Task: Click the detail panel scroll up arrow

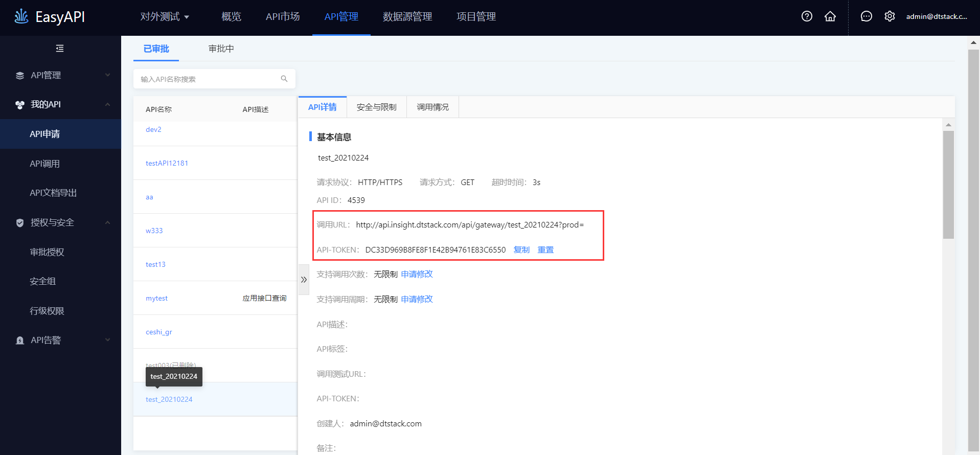Action: tap(948, 125)
